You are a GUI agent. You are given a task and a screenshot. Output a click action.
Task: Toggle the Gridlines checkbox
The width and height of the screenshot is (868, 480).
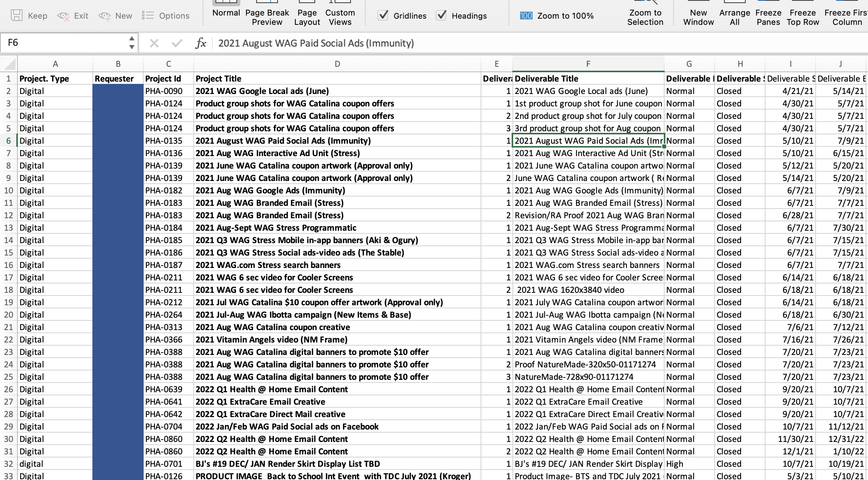click(x=383, y=16)
